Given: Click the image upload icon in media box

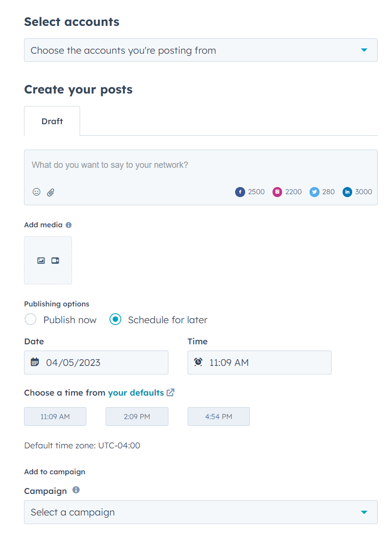Looking at the screenshot, I should click(41, 260).
